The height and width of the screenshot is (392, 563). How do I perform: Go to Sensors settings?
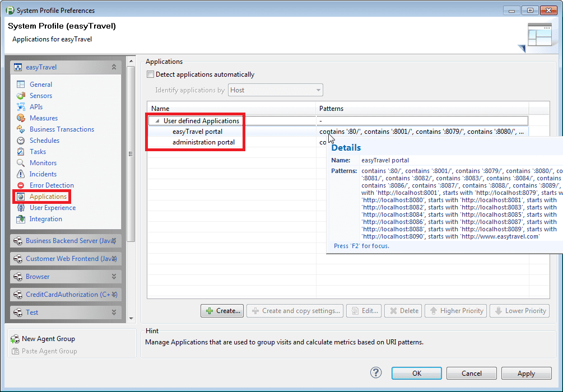pyautogui.click(x=41, y=96)
